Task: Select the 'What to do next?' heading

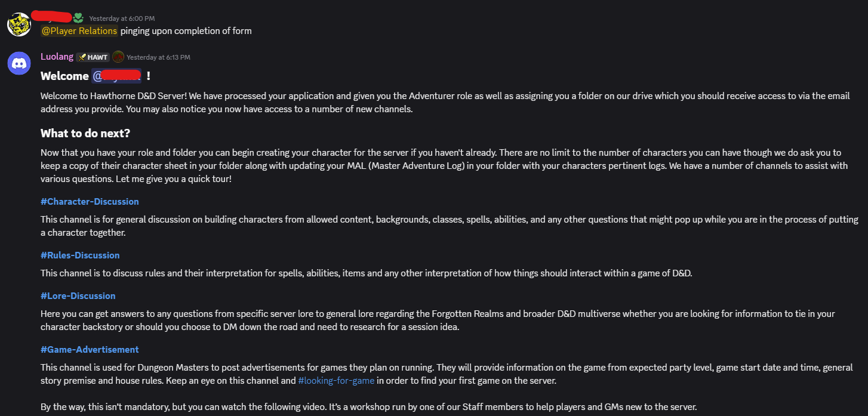Action: tap(85, 133)
